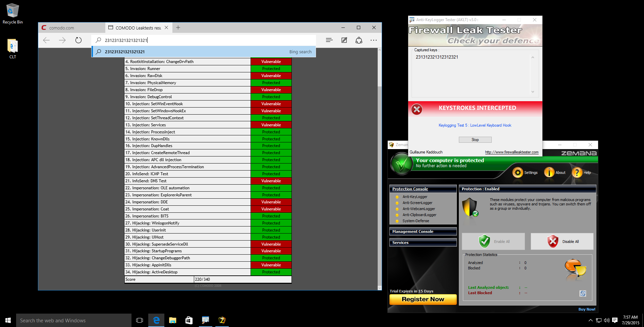Open the Recycle Bin desktop icon
The height and width of the screenshot is (327, 644).
click(13, 13)
